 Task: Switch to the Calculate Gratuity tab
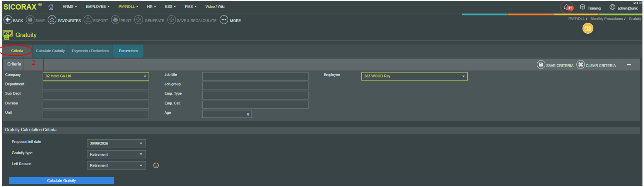coord(50,51)
